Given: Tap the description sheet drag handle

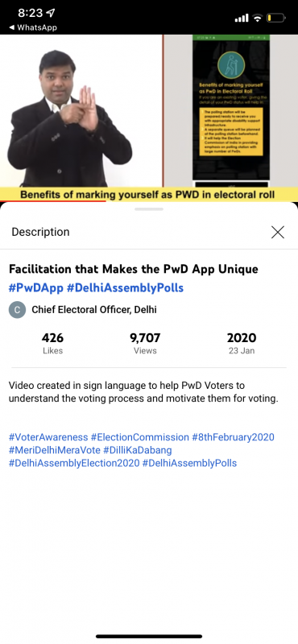Looking at the screenshot, I should pyautogui.click(x=149, y=209).
